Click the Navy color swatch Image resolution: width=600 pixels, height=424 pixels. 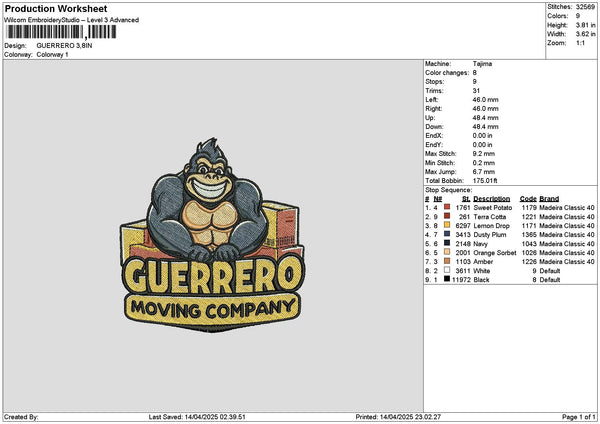tap(447, 243)
